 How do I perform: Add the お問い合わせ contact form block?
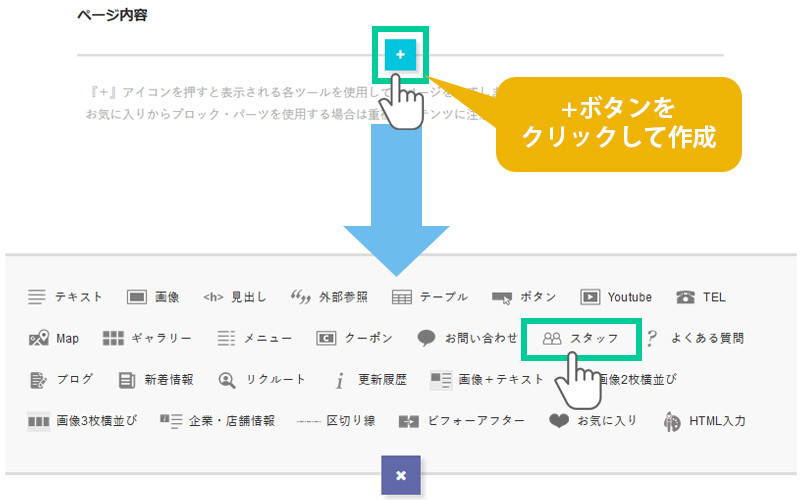(468, 338)
